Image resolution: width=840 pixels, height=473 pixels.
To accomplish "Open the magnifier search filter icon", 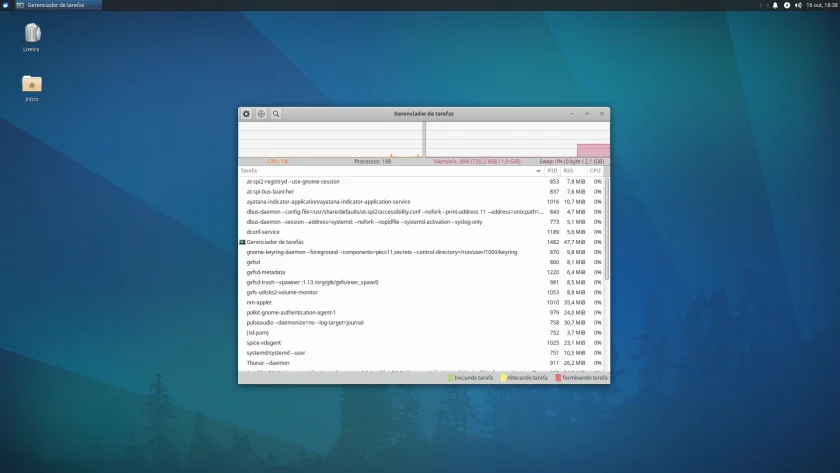I will coord(276,114).
